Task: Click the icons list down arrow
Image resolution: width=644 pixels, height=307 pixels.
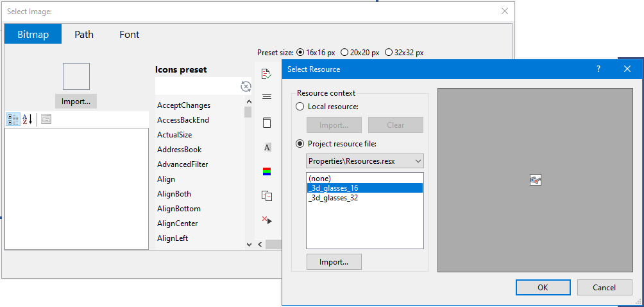Action: point(248,245)
